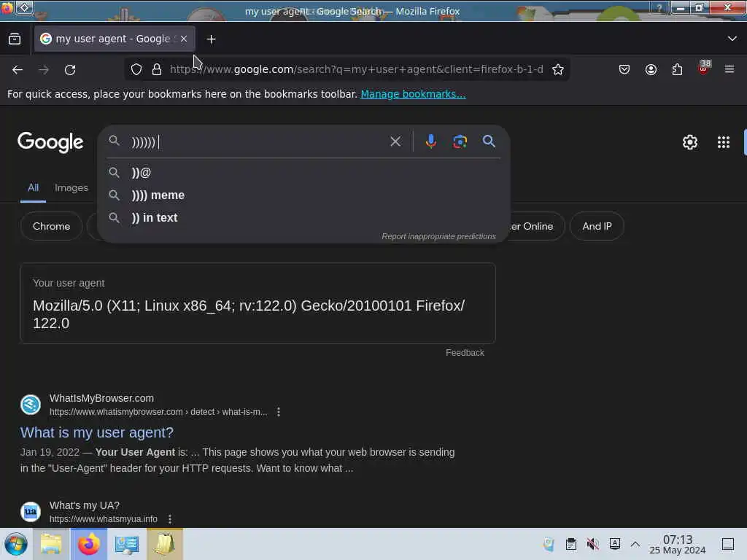Click the What's my UA? site name
Screen dimensions: 747x560
85,505
